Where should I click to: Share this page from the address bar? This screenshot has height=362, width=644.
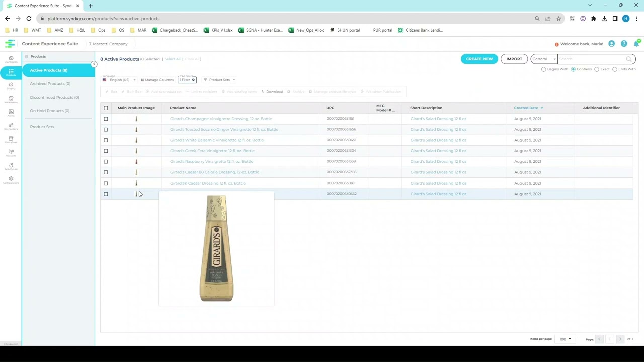(x=548, y=19)
